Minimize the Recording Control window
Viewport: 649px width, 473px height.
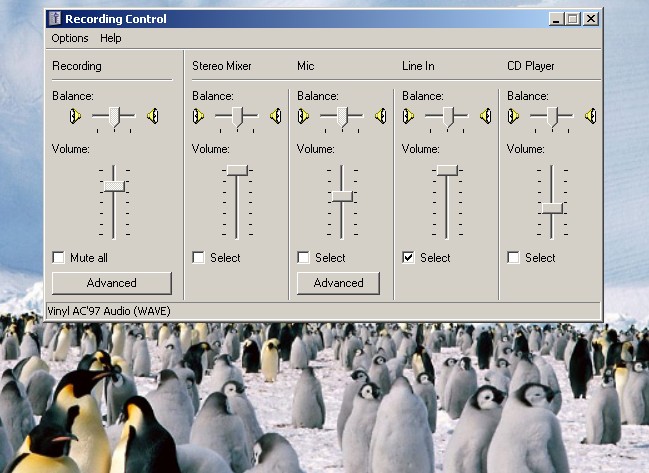pos(556,19)
